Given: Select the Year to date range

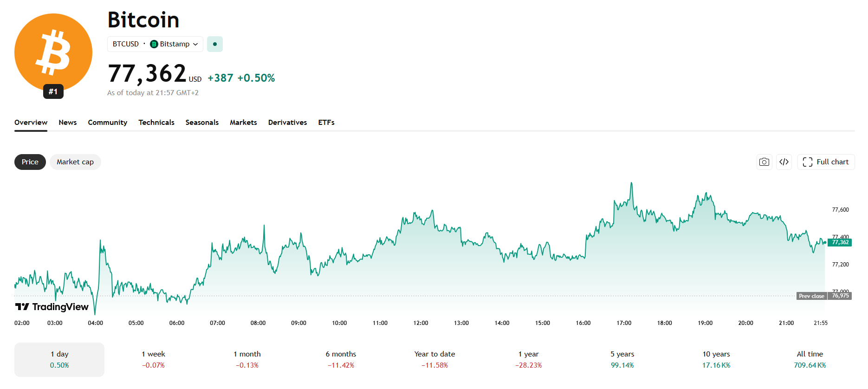Looking at the screenshot, I should (x=434, y=360).
